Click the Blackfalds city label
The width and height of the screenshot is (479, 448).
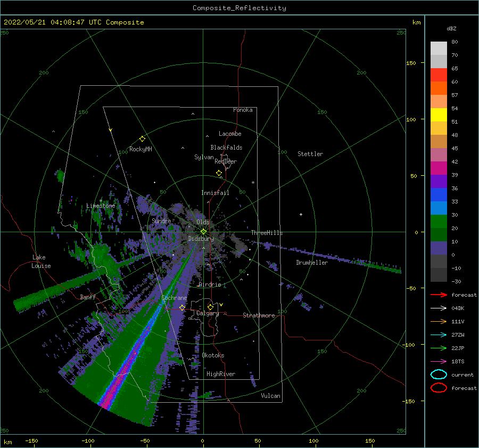[226, 148]
